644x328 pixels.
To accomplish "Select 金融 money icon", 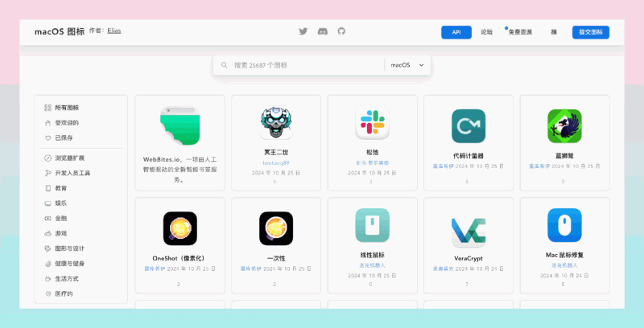I will (47, 219).
